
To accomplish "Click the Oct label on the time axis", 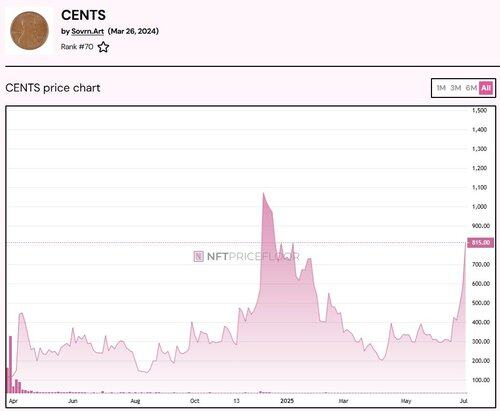I will tap(195, 400).
